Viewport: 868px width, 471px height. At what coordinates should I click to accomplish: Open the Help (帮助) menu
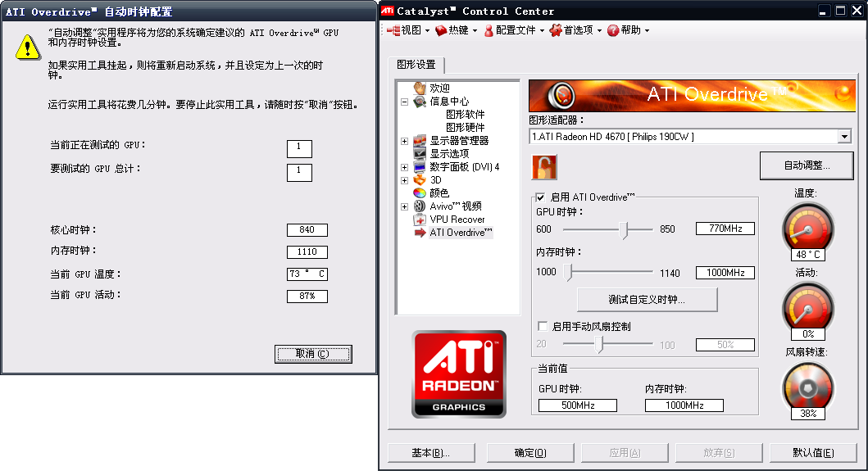[x=629, y=30]
